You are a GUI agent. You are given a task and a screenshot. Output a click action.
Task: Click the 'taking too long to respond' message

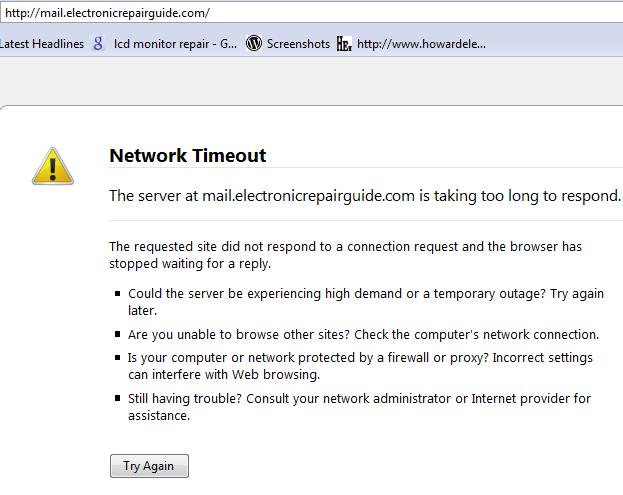(x=365, y=196)
